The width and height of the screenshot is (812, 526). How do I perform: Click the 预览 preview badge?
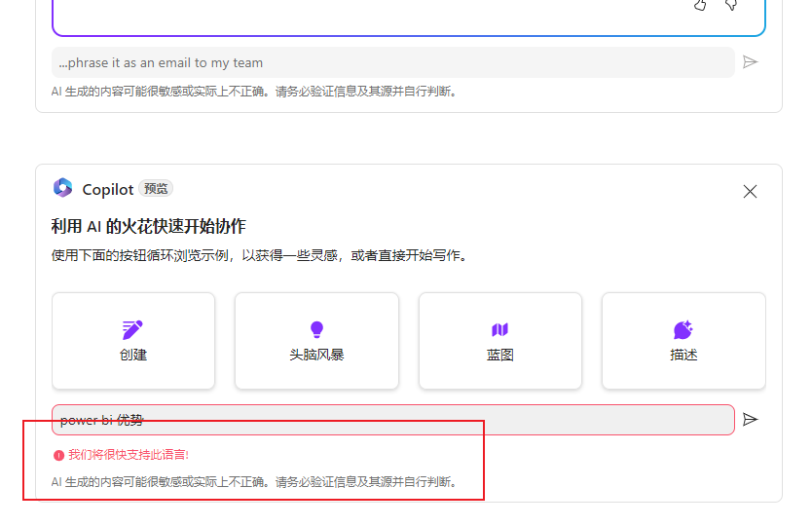(x=156, y=189)
